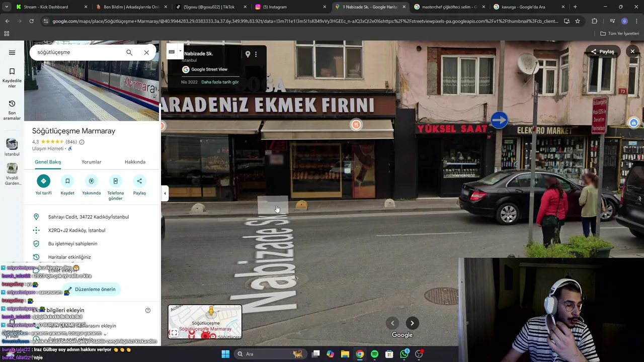
Task: Click the blue arrow direction marker
Action: point(499,120)
